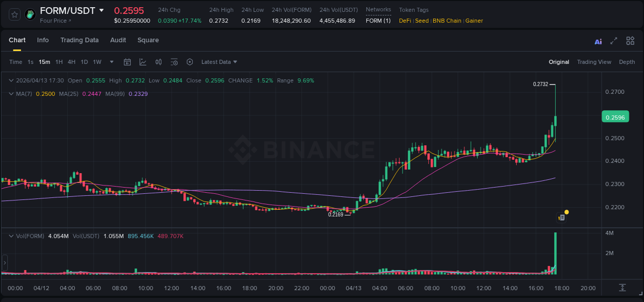Select the line chart style icon

pyautogui.click(x=143, y=62)
